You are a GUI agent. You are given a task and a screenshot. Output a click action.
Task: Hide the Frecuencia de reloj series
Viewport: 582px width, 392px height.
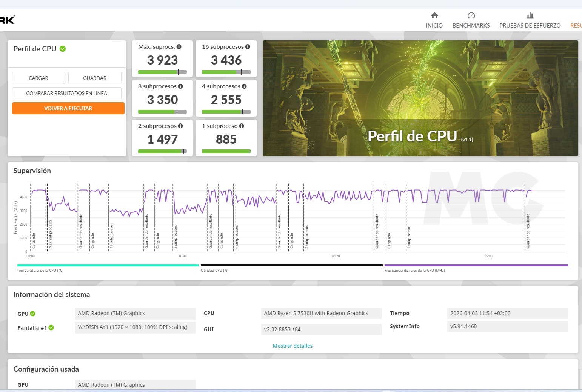[414, 271]
